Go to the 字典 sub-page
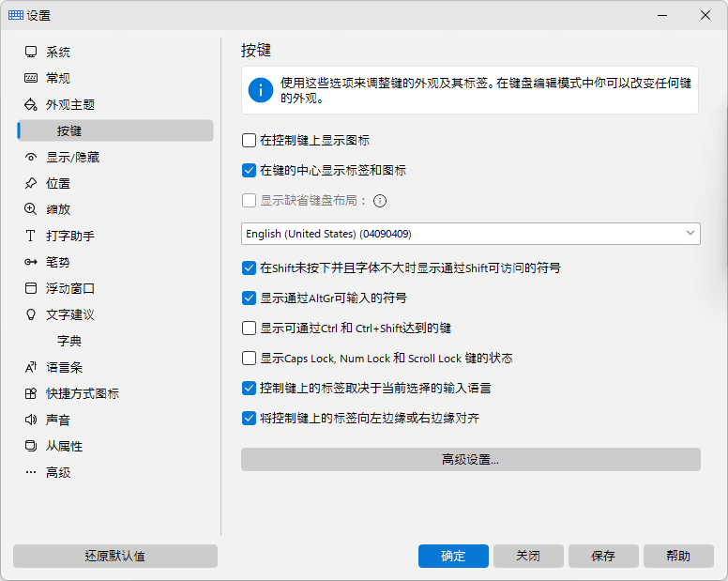Screen dimensions: 728x581 point(115,341)
